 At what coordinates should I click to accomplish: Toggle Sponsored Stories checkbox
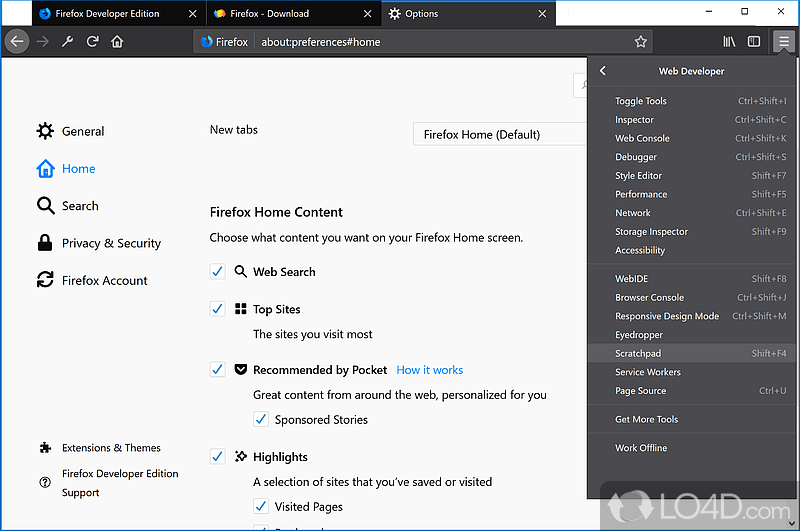pos(261,419)
